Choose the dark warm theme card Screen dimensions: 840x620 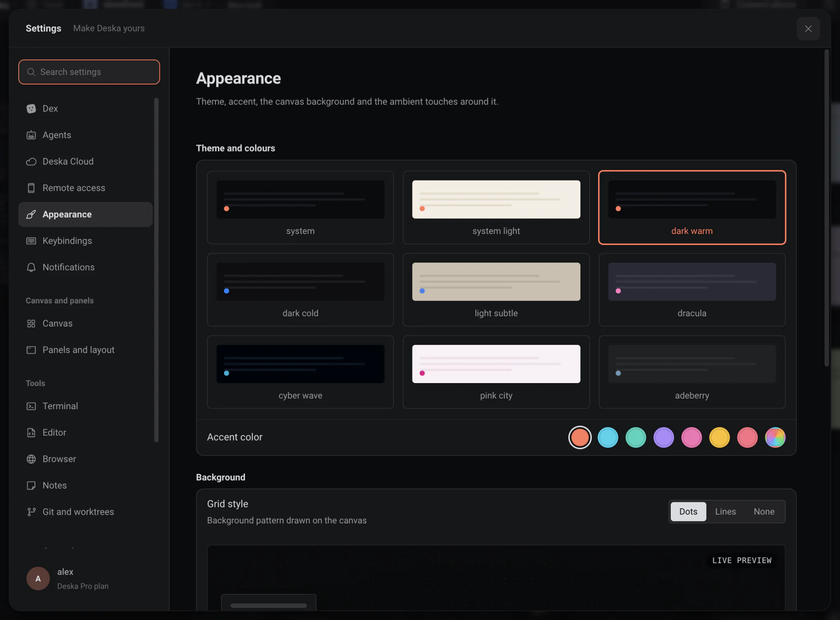click(x=692, y=208)
